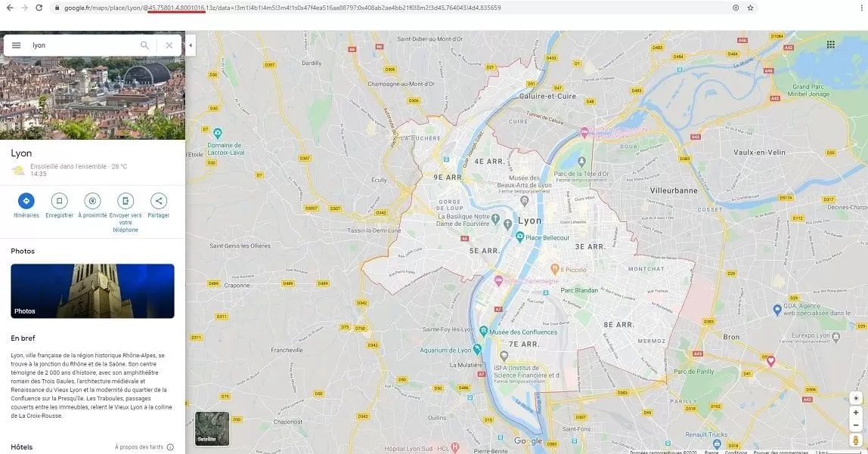Viewport: 868px width, 454px height.
Task: Click the lyon search input field
Action: (x=83, y=45)
